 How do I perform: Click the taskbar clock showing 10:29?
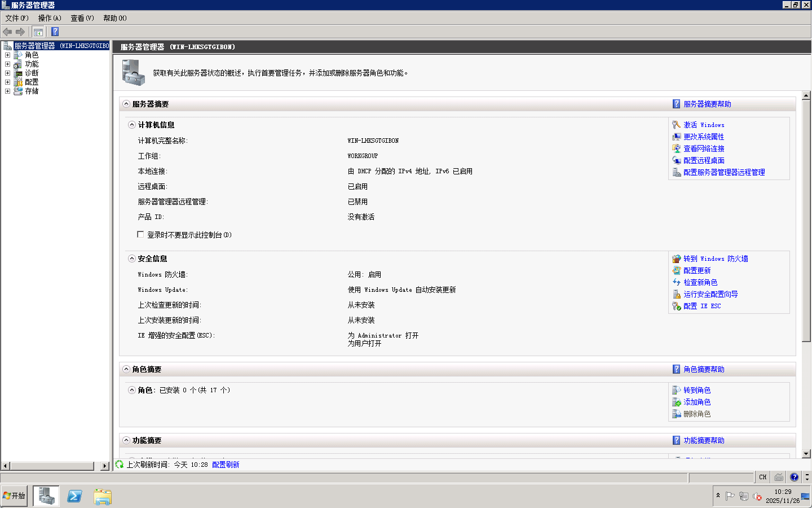(783, 496)
